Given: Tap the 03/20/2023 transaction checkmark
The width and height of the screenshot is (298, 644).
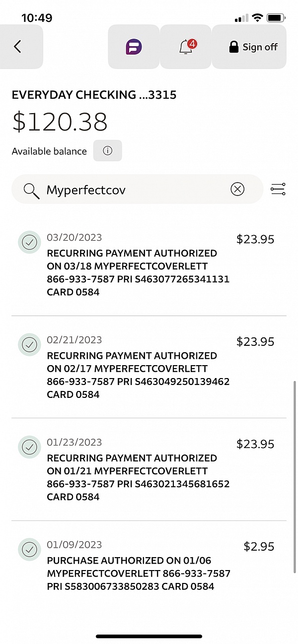Looking at the screenshot, I should tap(29, 242).
